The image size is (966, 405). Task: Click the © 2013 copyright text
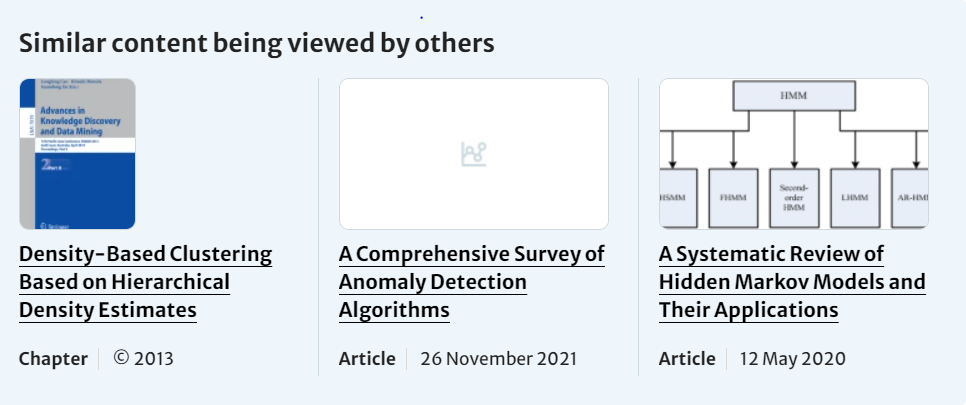(x=143, y=358)
